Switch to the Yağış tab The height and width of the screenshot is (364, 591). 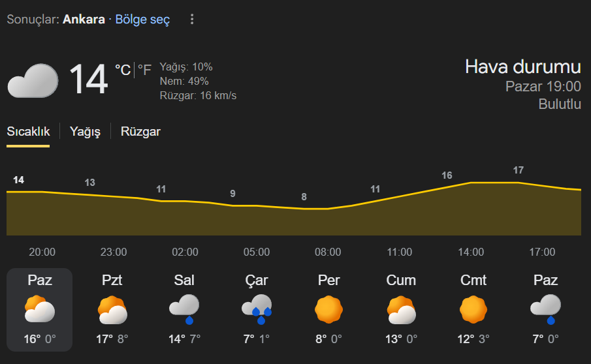85,132
